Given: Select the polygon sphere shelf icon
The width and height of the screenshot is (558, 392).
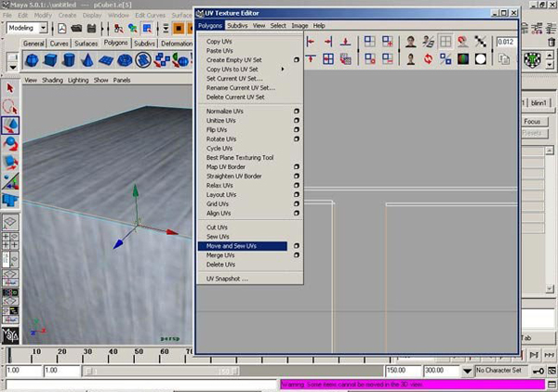Looking at the screenshot, I should pos(32,60).
